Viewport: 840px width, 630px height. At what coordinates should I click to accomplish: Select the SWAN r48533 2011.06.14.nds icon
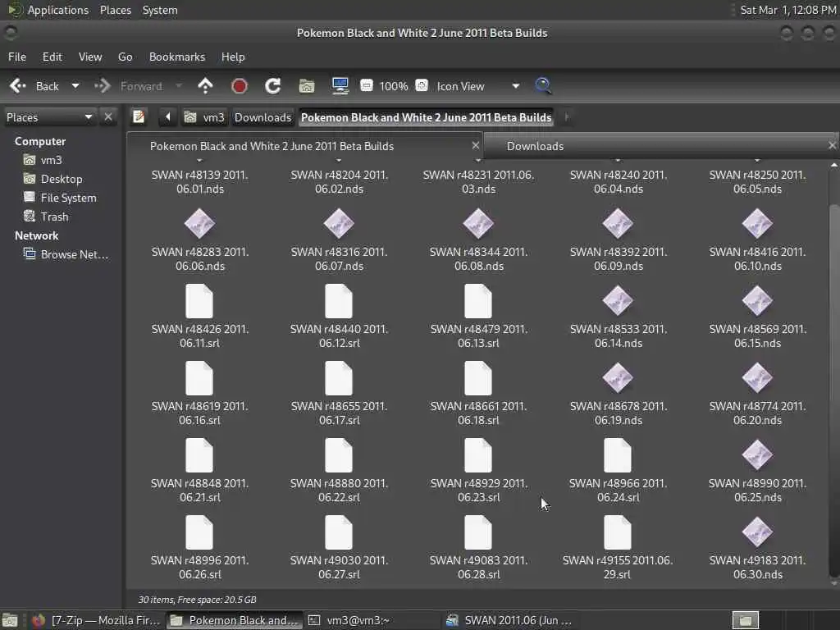pyautogui.click(x=618, y=301)
